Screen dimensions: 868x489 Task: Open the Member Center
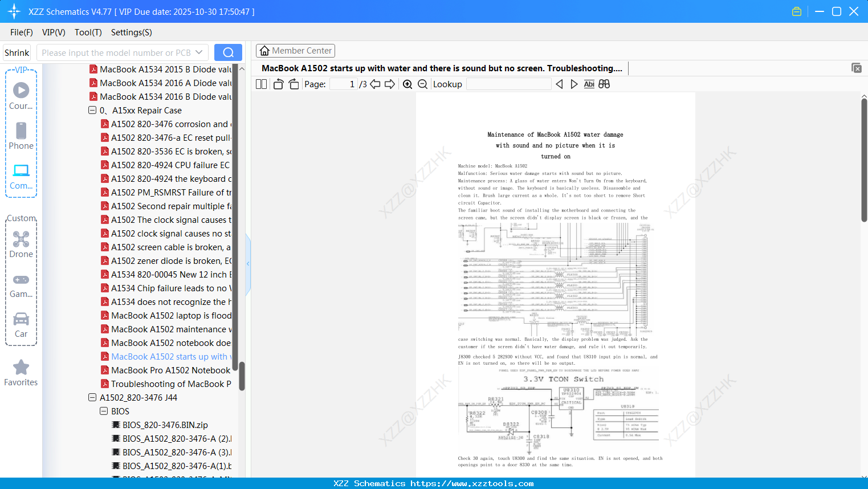(295, 51)
